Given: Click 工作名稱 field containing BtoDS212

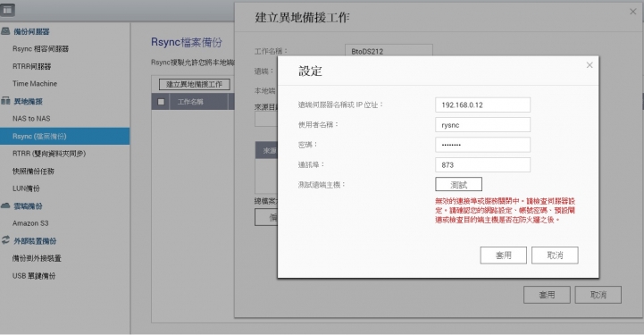Looking at the screenshot, I should tap(389, 51).
